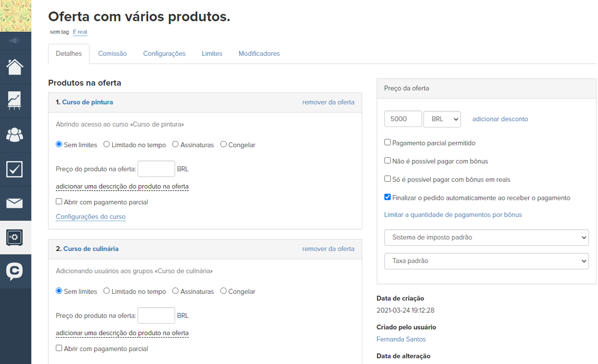Mute the sound via speaker icon
The height and width of the screenshot is (364, 598).
(x=15, y=40)
